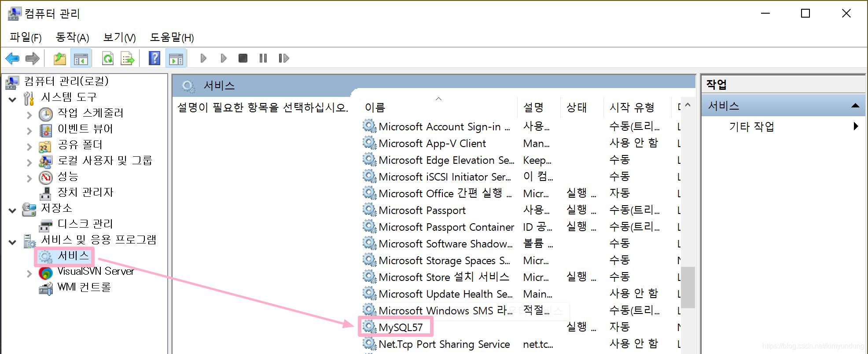Collapse the 시스템 도구 tree node
Screen dimensions: 868x354
pyautogui.click(x=12, y=100)
